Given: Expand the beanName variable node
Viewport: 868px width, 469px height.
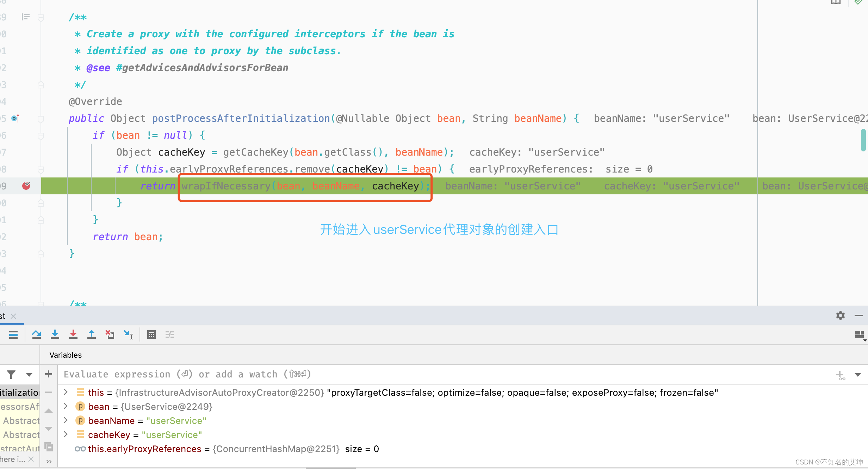Looking at the screenshot, I should tap(66, 420).
